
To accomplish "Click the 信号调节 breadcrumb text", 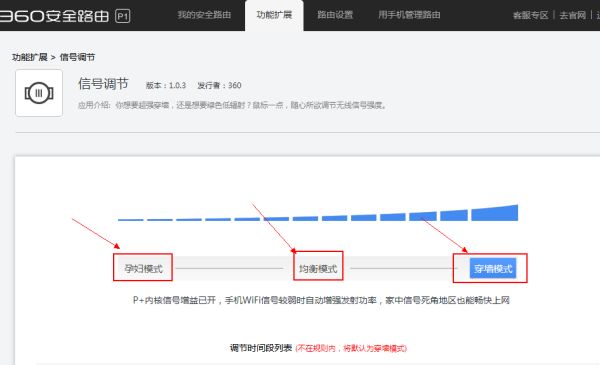I will (x=77, y=57).
